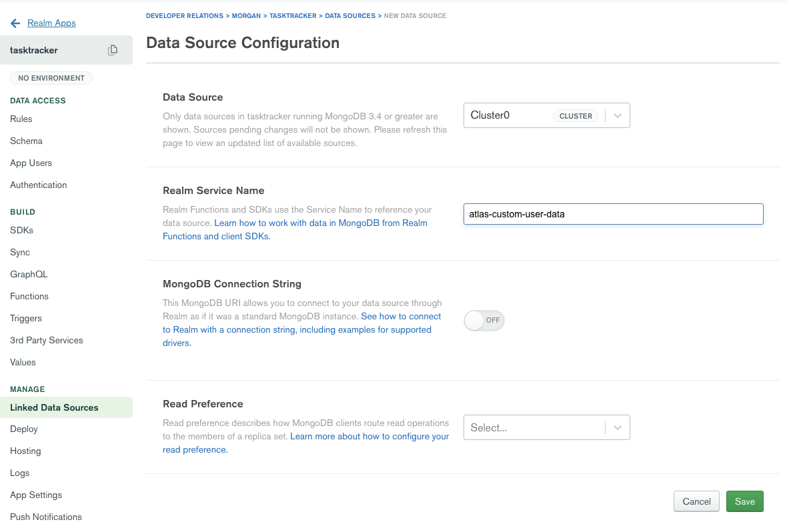Select Functions under Build
This screenshot has height=532, width=789.
29,296
